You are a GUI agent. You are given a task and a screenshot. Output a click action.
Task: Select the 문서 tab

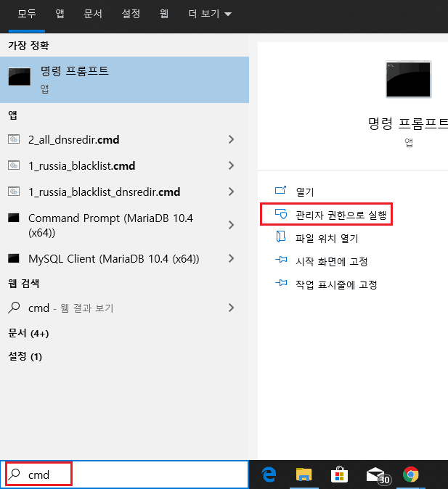pos(93,14)
